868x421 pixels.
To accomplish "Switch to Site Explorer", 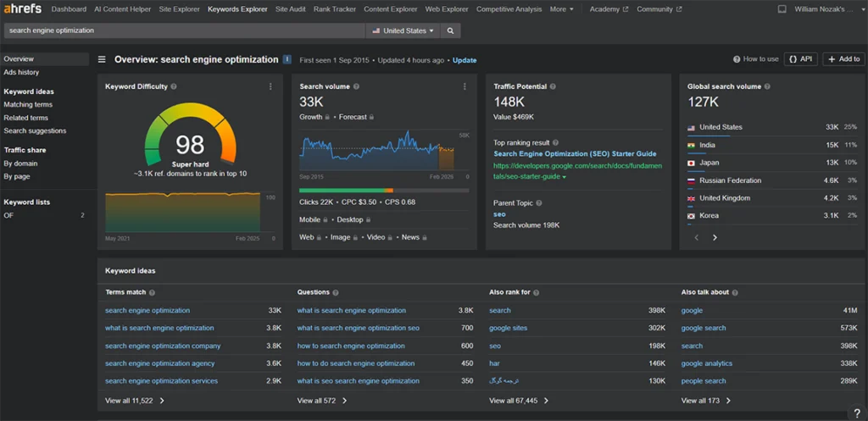I will click(x=179, y=9).
